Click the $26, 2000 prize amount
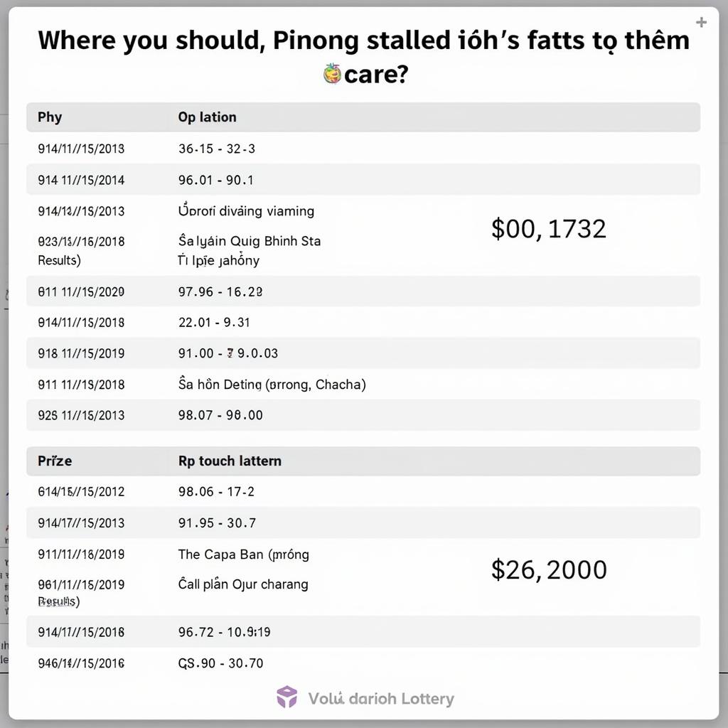 click(x=550, y=569)
